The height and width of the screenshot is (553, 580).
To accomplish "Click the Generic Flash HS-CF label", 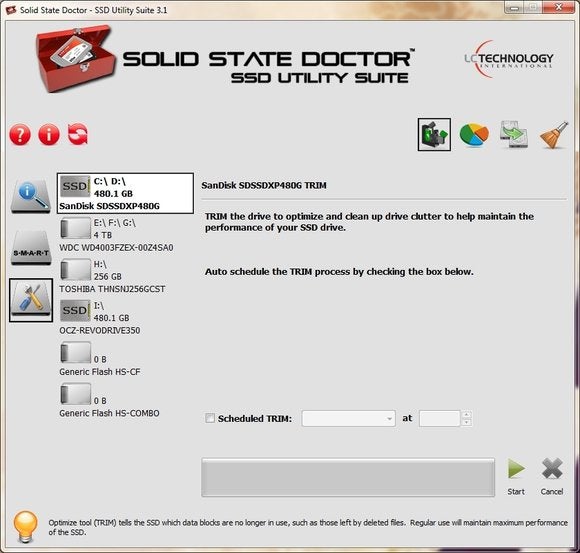I will (x=100, y=372).
